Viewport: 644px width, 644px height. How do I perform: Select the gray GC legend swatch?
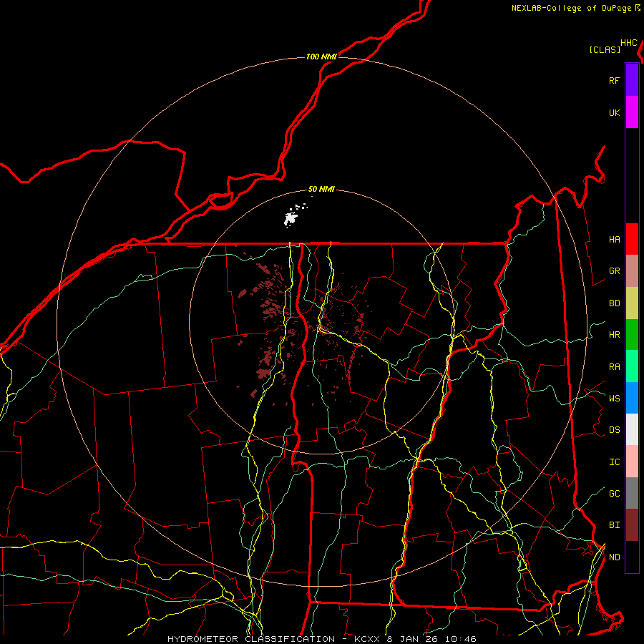632,493
